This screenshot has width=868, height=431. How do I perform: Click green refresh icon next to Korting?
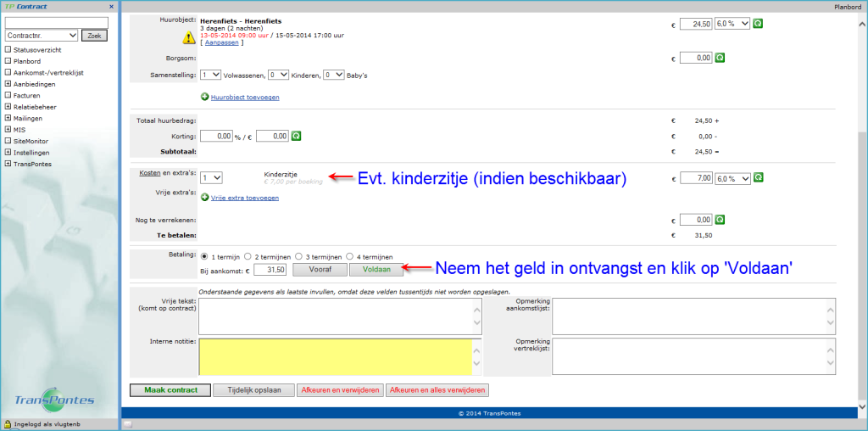[x=297, y=136]
